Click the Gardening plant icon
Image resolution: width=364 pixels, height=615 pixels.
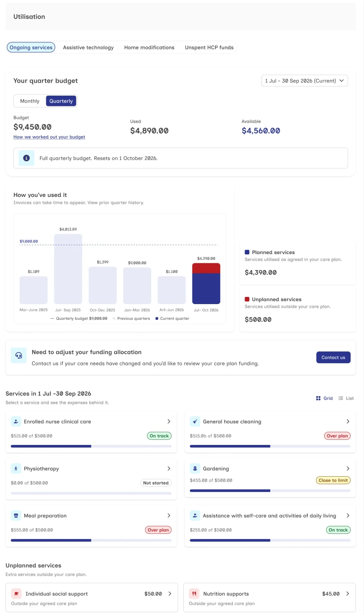195,468
